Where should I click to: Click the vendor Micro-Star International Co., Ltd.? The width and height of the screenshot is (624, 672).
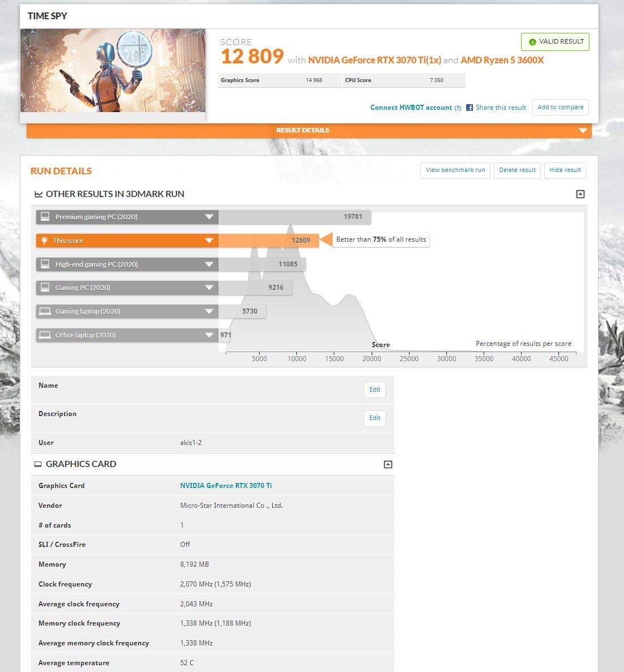232,506
